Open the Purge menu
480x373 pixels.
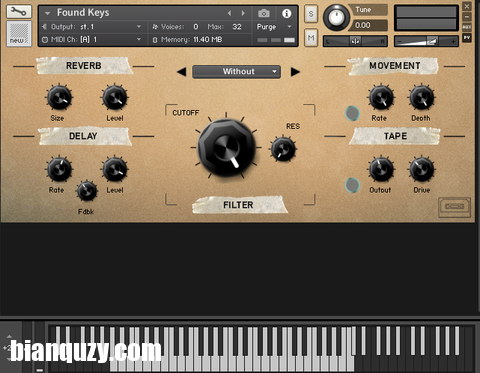tap(274, 27)
